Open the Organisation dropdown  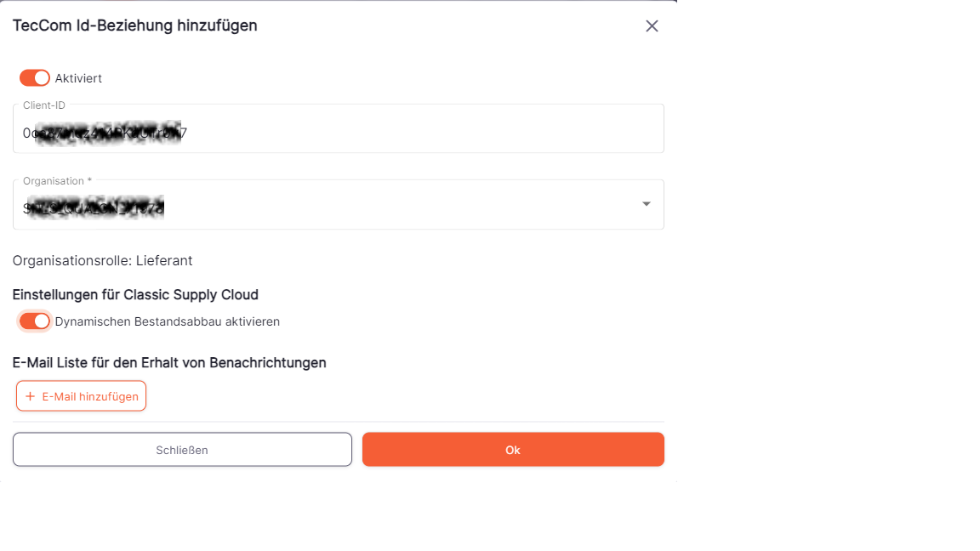(338, 205)
